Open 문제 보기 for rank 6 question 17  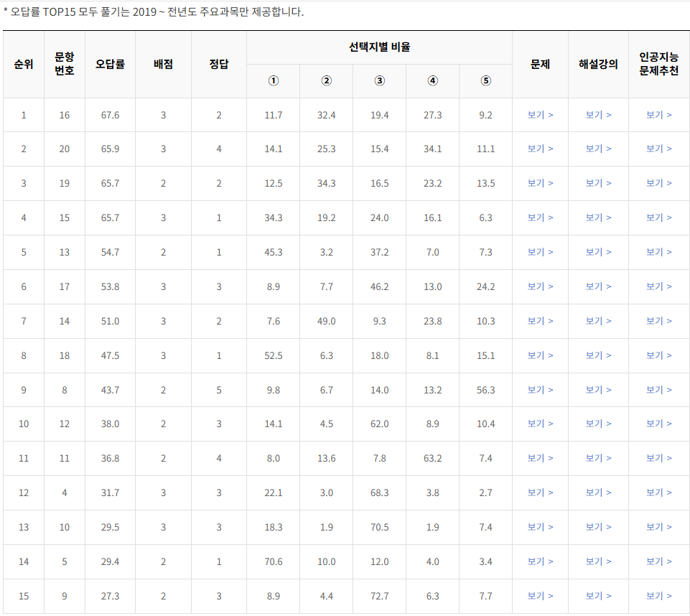point(540,286)
